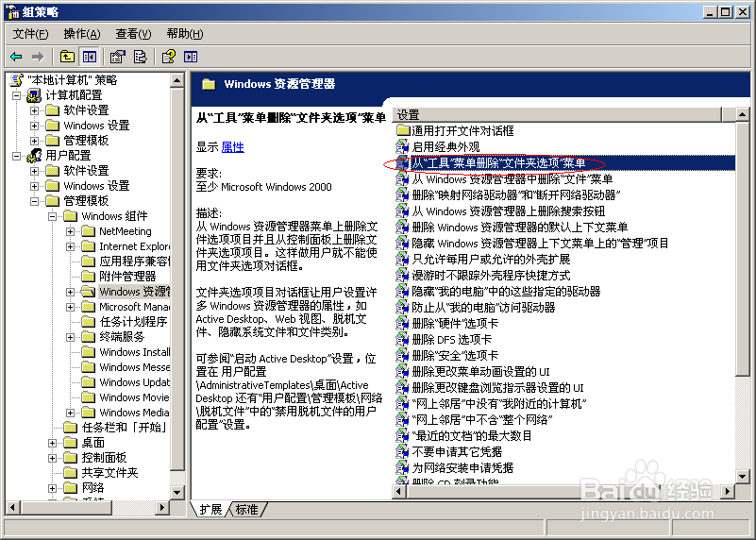Click the Up one level folder icon
Image resolution: width=756 pixels, height=540 pixels.
click(67, 57)
